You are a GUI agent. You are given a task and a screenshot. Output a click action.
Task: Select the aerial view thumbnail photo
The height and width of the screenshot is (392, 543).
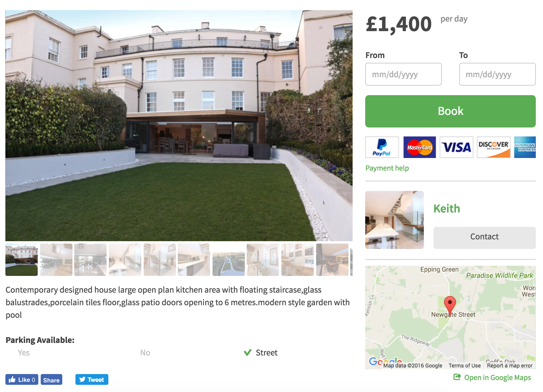229,260
